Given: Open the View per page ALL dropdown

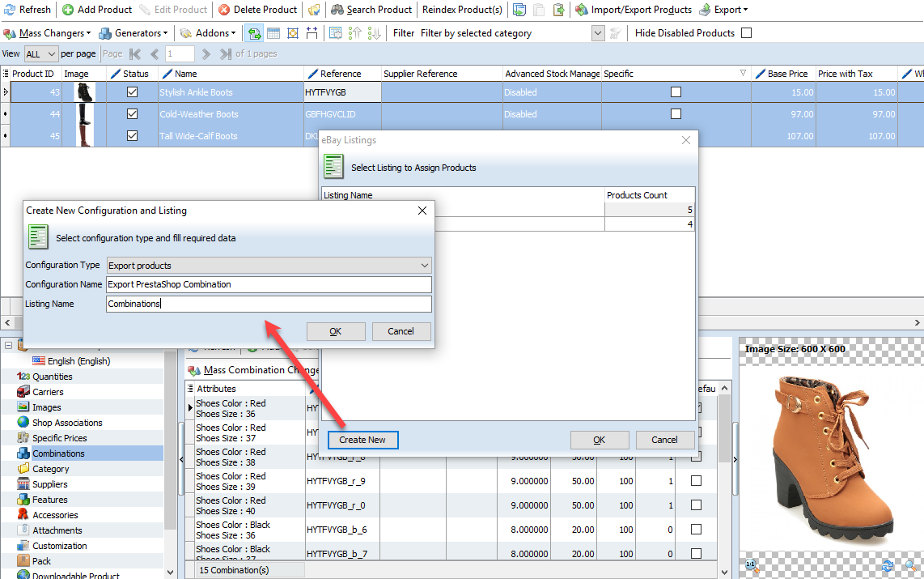Looking at the screenshot, I should pyautogui.click(x=40, y=53).
